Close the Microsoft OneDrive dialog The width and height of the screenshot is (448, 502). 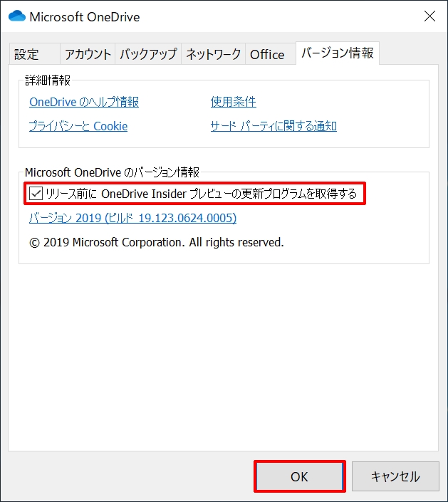click(429, 16)
